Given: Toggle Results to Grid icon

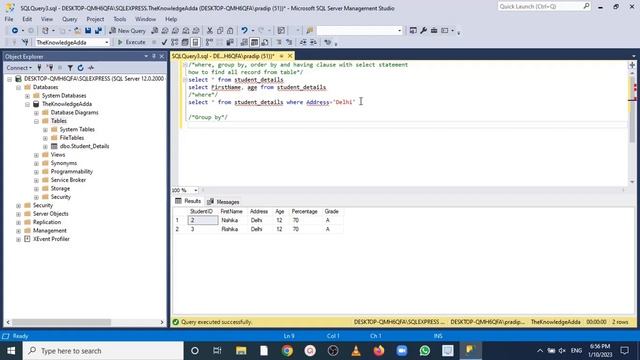Looking at the screenshot, I should 254,42.
